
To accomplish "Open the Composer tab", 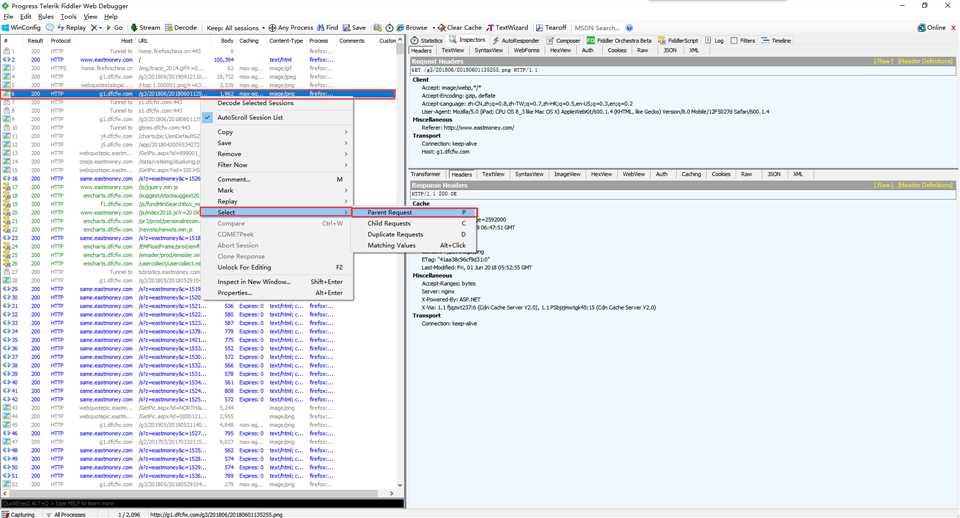I will tap(563, 40).
